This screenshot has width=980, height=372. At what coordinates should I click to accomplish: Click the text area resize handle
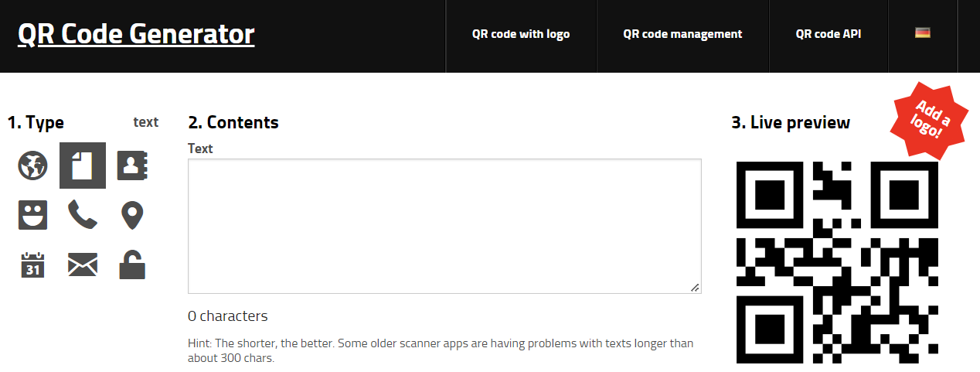click(695, 288)
